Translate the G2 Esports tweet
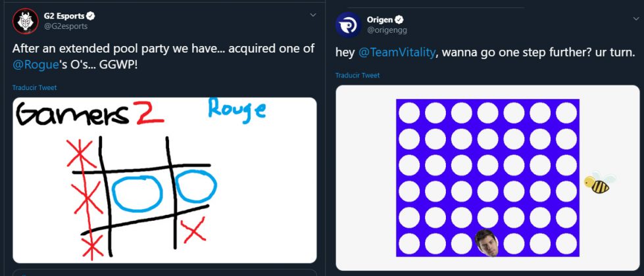The image size is (644, 276). pyautogui.click(x=34, y=87)
